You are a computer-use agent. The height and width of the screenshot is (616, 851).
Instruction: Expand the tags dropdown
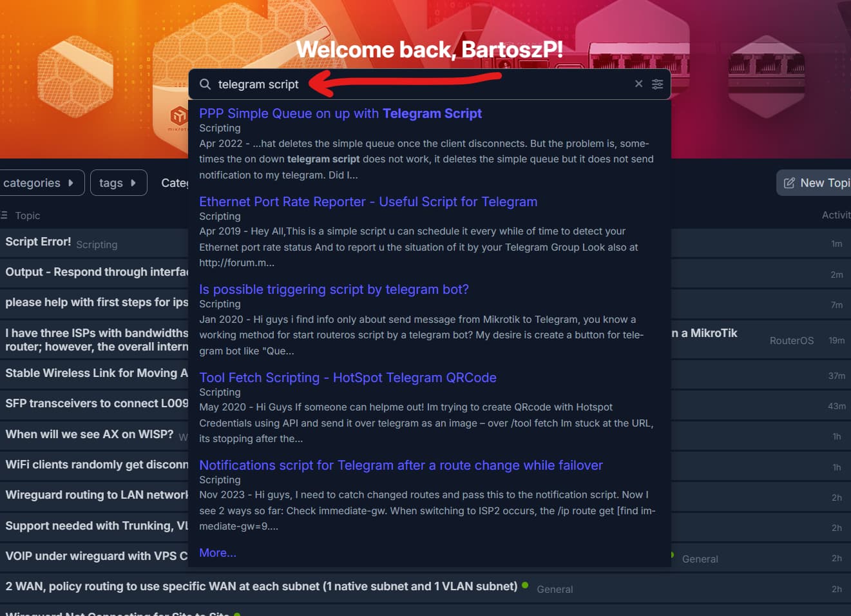(x=119, y=183)
